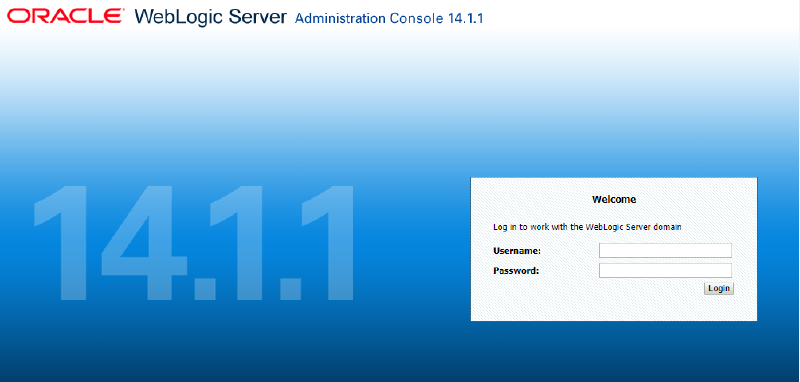Click the Oracle logo
The width and height of the screenshot is (800, 382).
point(65,16)
